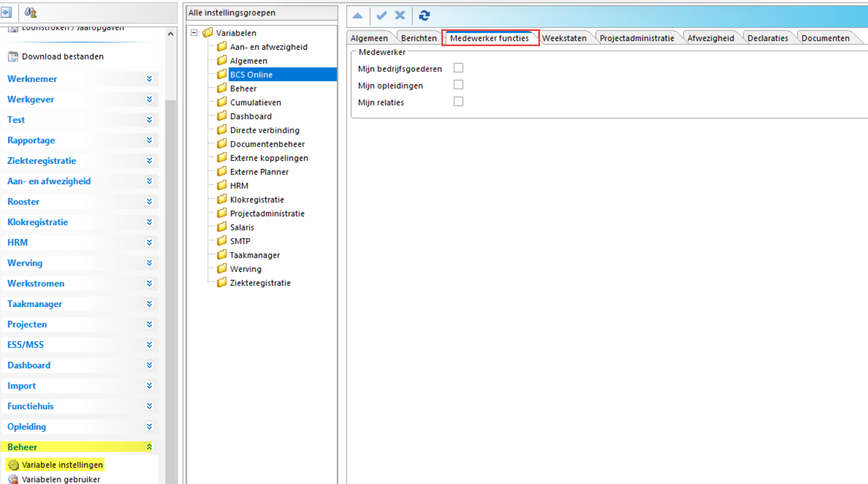Click the Alle instellingsgroepen header
The image size is (868, 484).
[x=262, y=13]
